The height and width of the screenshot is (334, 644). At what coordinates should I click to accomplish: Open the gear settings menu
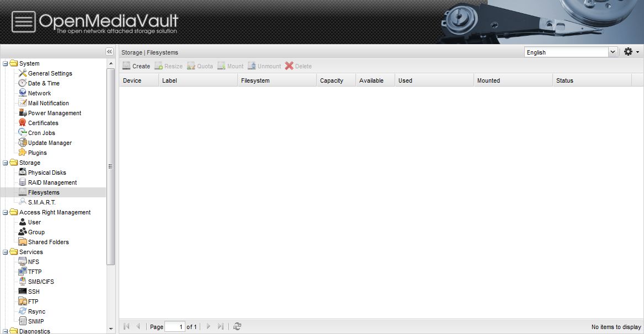[628, 52]
